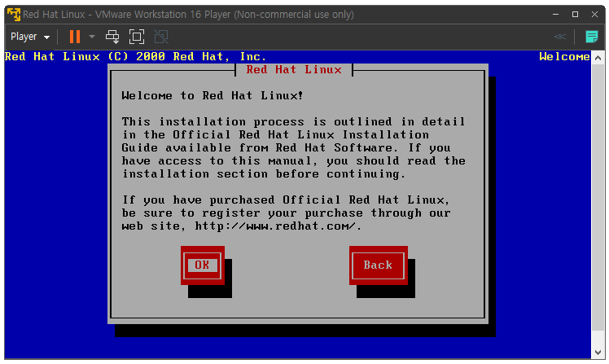Click the yellow 'Welcome' header label
The image size is (609, 364).
point(564,57)
